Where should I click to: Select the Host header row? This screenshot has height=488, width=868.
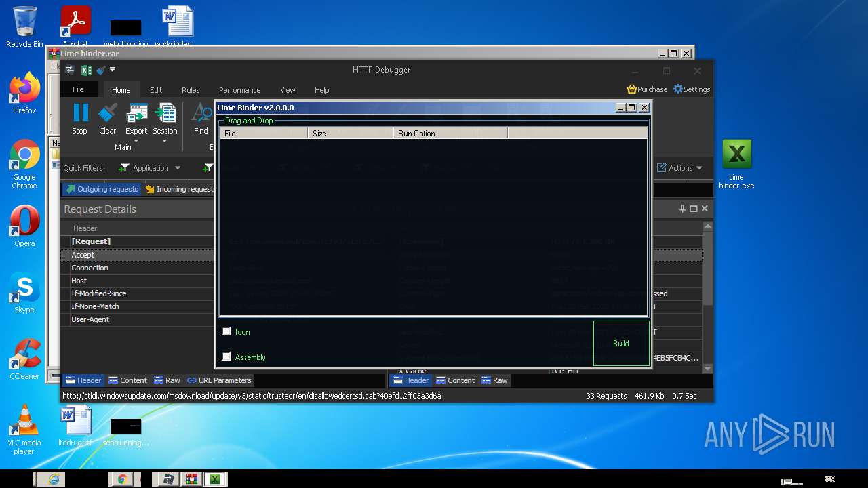[x=138, y=281]
